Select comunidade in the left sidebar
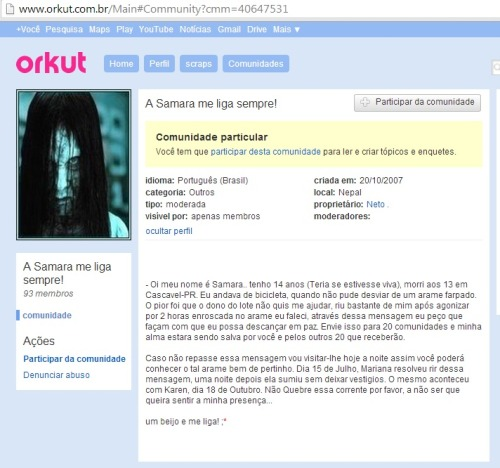 click(47, 315)
